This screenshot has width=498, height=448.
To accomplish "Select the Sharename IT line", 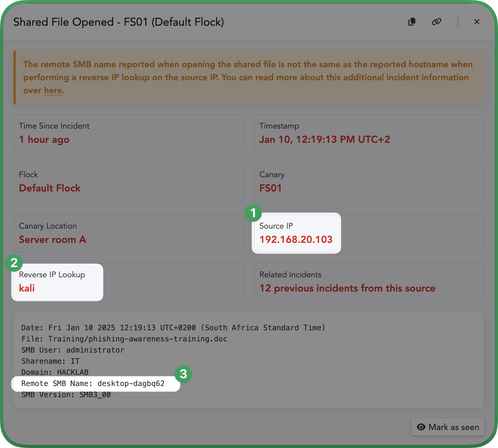I will [51, 361].
